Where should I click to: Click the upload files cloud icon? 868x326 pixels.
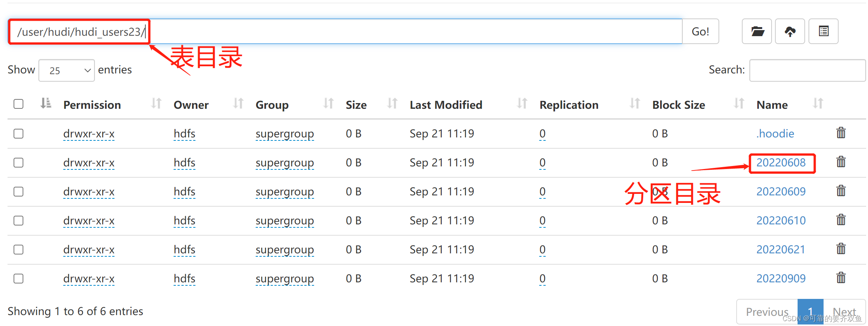[x=790, y=32]
